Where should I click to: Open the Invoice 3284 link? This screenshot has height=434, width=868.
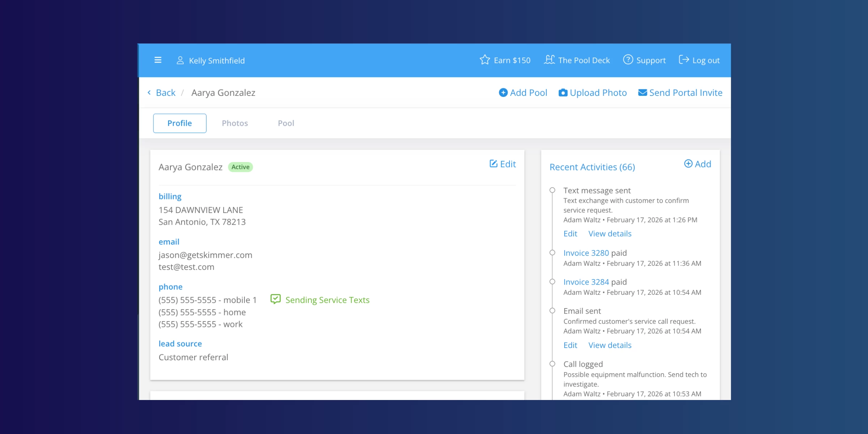[x=586, y=282]
